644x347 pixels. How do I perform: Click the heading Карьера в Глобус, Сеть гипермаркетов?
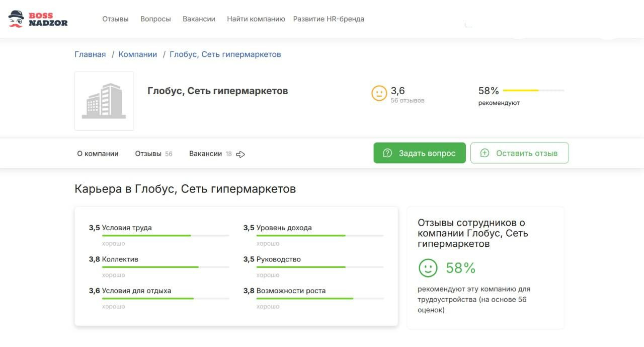[x=185, y=189]
